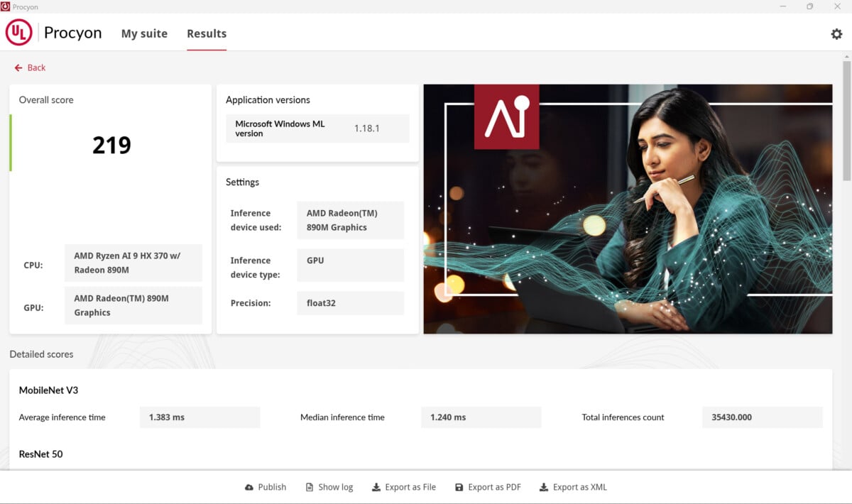Click the Show log document icon

point(310,488)
